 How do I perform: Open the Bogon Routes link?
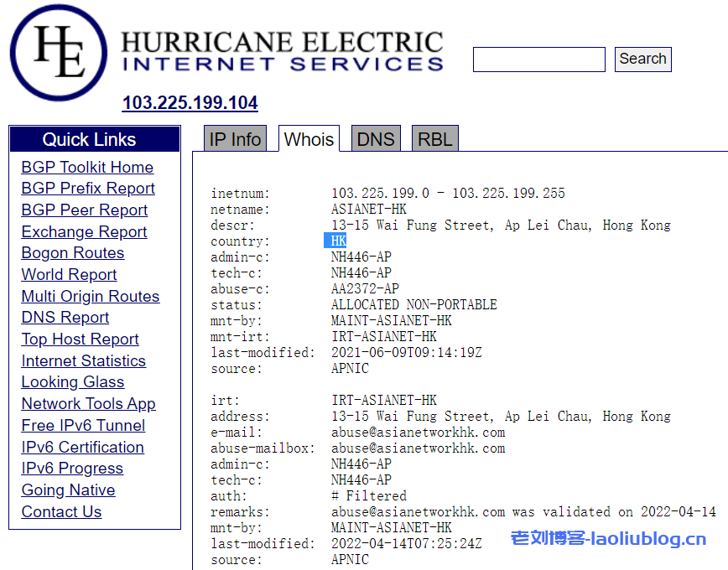72,253
